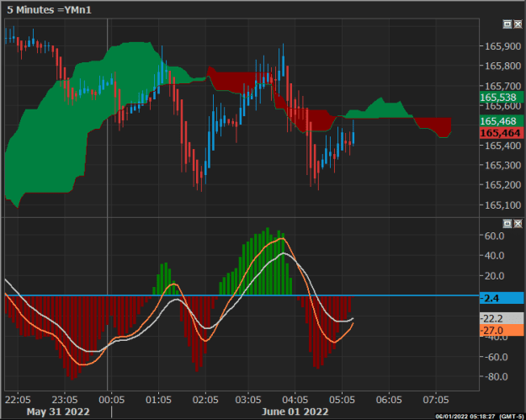Image resolution: width=526 pixels, height=420 pixels.
Task: Click the 60.0 indicator axis label
Action: [x=495, y=237]
